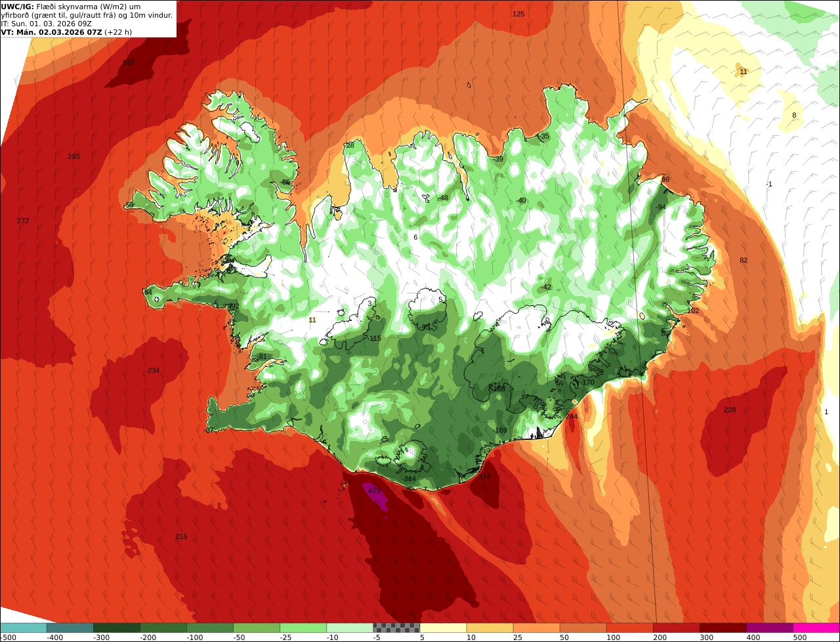Click the map value 215 in the southwest ocean
840x642 pixels.
181,537
